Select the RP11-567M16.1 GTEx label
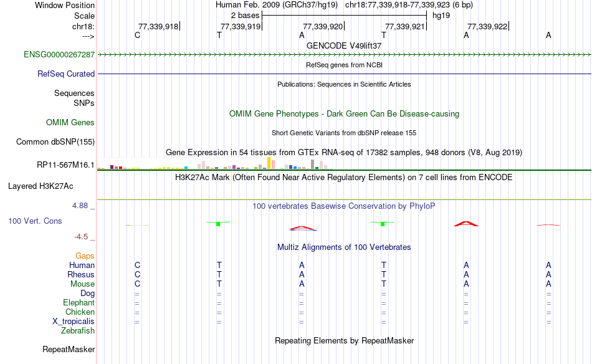 (65, 165)
